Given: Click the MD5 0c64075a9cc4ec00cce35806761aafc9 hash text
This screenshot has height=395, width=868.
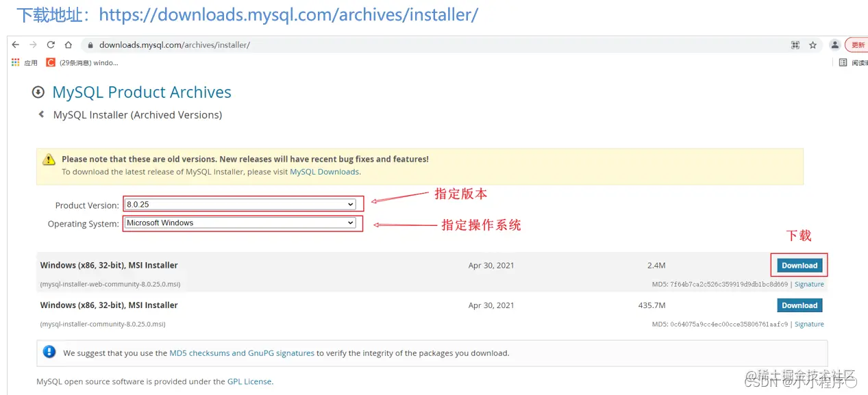Looking at the screenshot, I should [729, 324].
